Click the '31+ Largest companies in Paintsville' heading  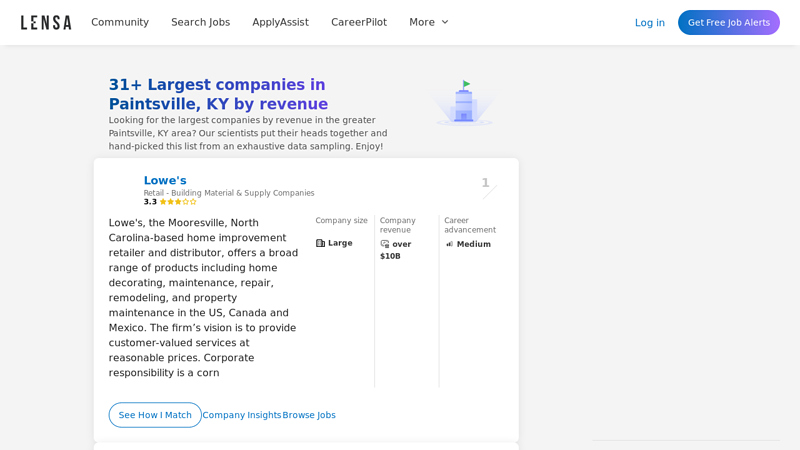(x=218, y=94)
